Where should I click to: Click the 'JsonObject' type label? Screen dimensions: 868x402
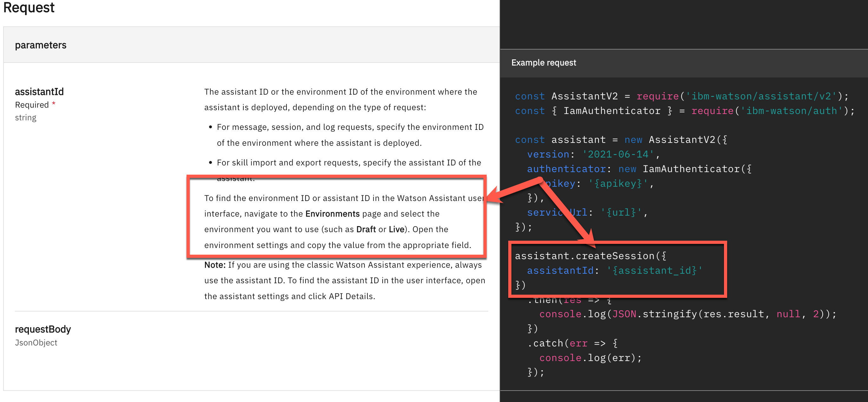pyautogui.click(x=36, y=343)
